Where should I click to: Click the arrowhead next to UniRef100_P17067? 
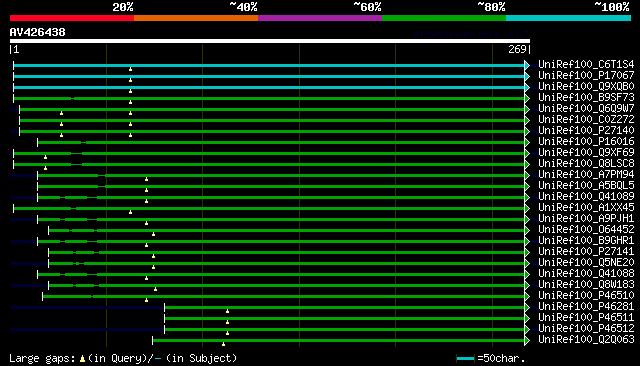(x=527, y=76)
